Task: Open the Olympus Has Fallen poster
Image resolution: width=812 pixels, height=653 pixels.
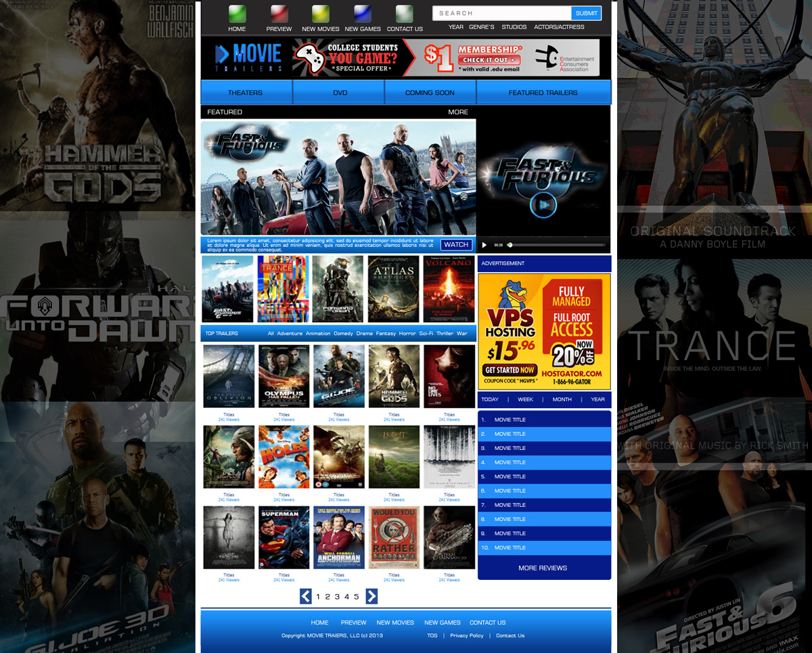Action: 284,376
